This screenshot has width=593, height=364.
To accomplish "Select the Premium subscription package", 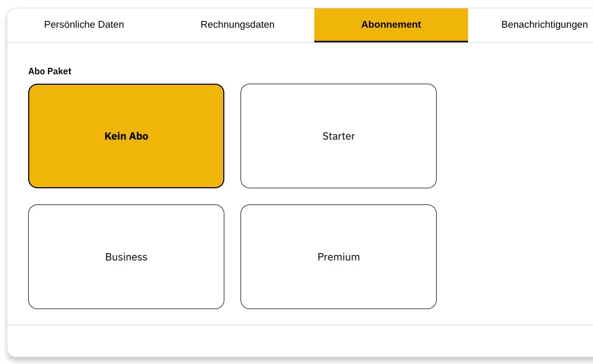I will click(x=338, y=257).
